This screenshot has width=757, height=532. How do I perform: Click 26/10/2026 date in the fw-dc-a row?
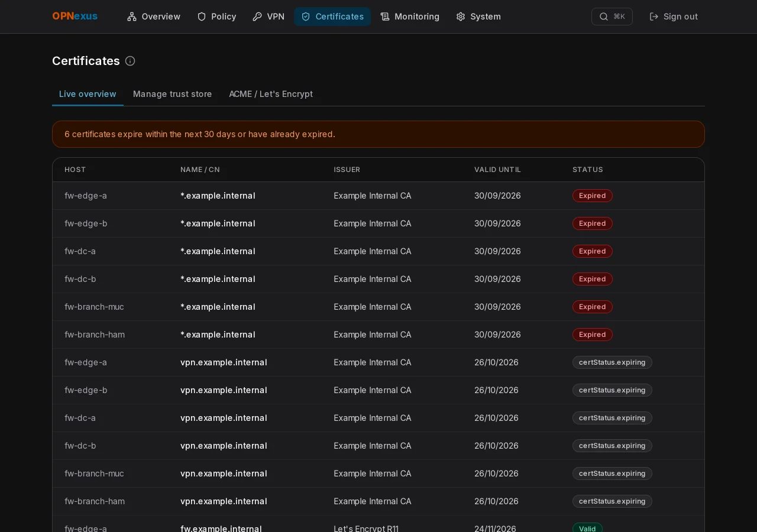[x=496, y=418]
